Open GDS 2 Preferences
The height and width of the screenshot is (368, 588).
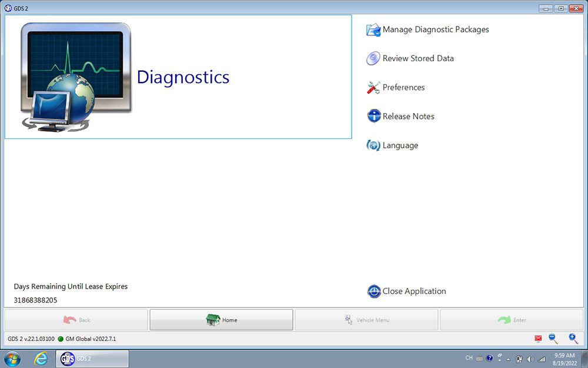click(x=403, y=87)
